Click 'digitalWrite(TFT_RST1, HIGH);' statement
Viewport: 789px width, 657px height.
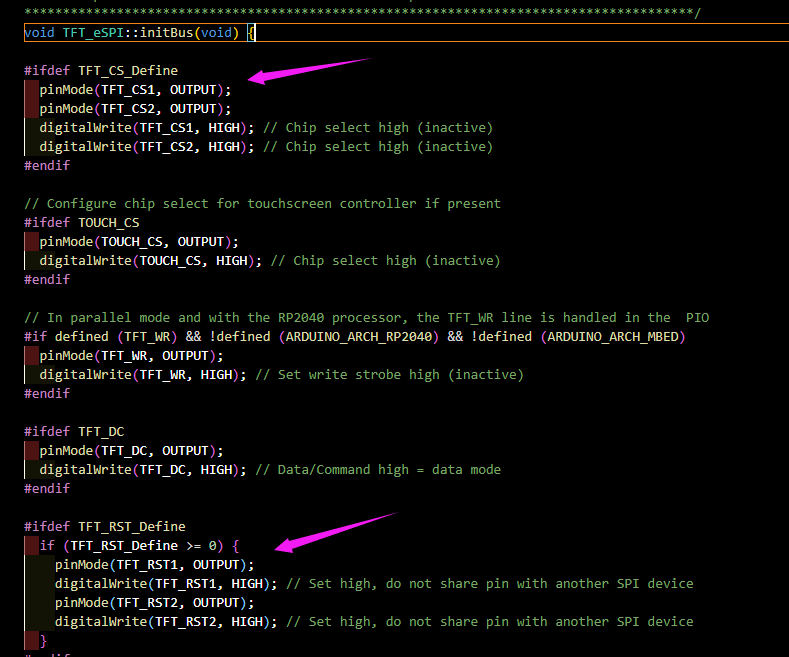click(166, 584)
